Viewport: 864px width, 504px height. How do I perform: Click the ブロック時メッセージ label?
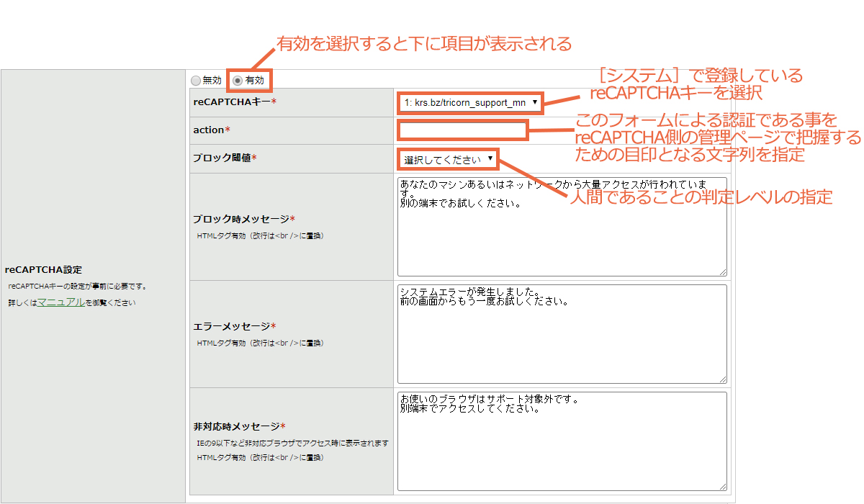point(244,219)
